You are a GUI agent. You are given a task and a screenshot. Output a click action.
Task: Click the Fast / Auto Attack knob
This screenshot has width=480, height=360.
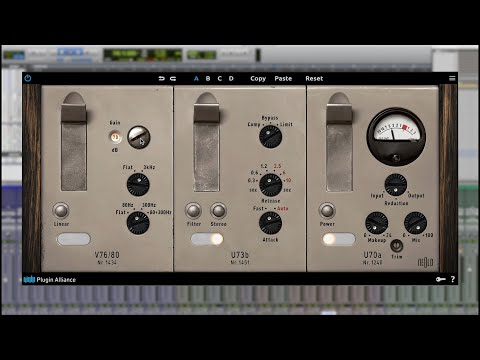270,223
